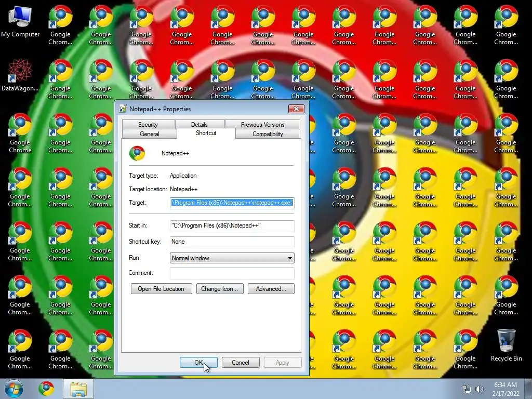Click the Change Icon button
Viewport: 532px width, 399px height.
tap(220, 289)
